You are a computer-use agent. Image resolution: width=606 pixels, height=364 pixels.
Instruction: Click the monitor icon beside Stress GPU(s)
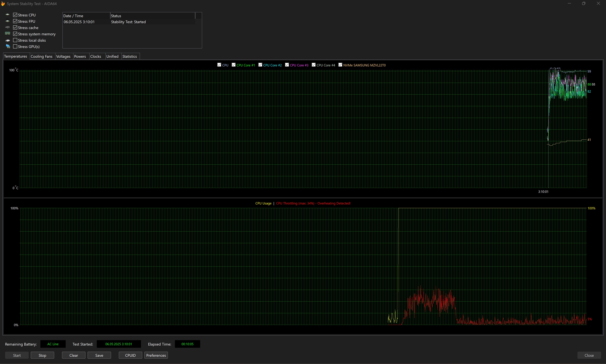8,46
